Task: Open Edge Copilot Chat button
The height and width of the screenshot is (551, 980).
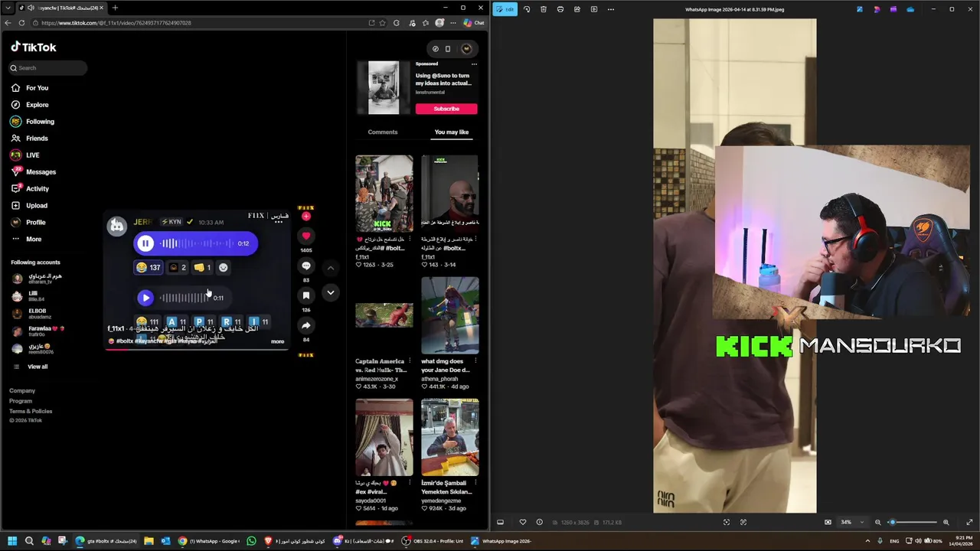Action: pos(474,23)
